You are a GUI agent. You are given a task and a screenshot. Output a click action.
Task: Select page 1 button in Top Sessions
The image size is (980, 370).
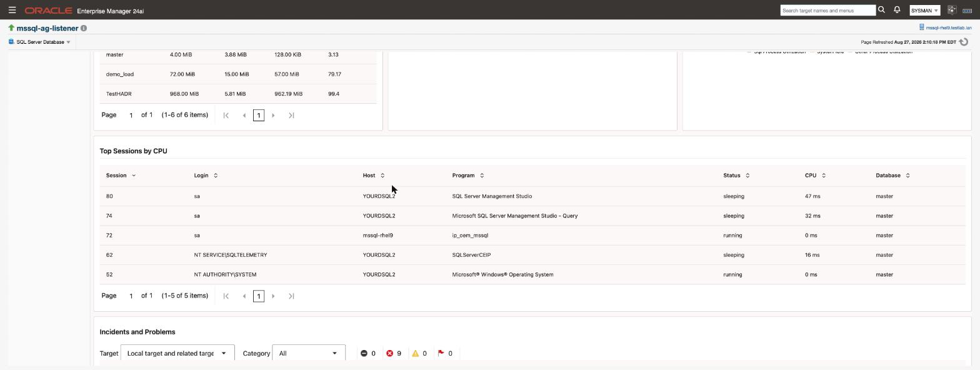259,296
